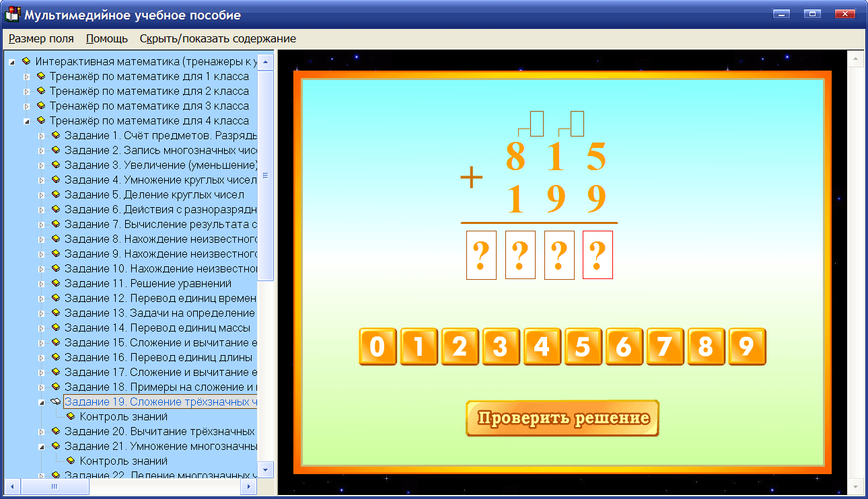Click tree vertical scrollbar thumb

click(x=266, y=175)
